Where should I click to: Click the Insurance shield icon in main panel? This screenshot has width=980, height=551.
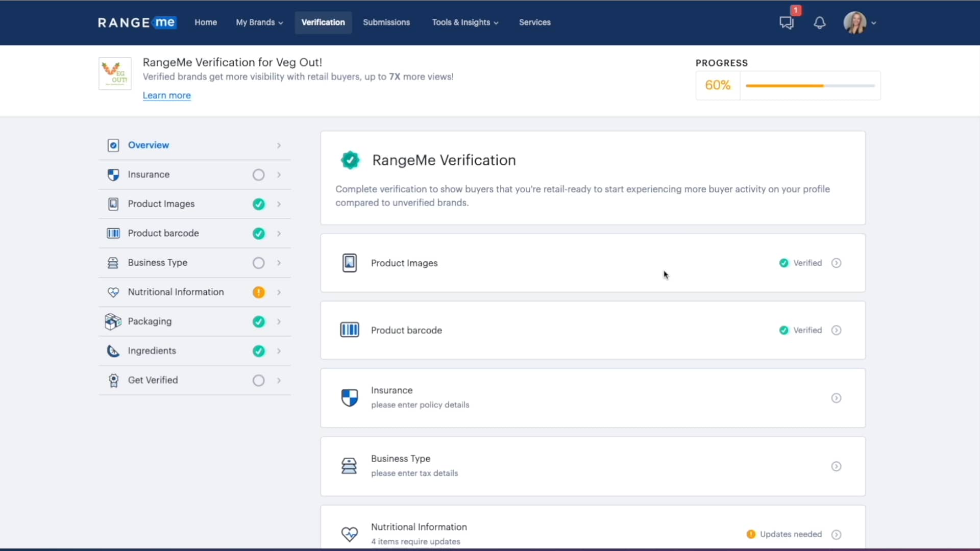click(x=349, y=397)
